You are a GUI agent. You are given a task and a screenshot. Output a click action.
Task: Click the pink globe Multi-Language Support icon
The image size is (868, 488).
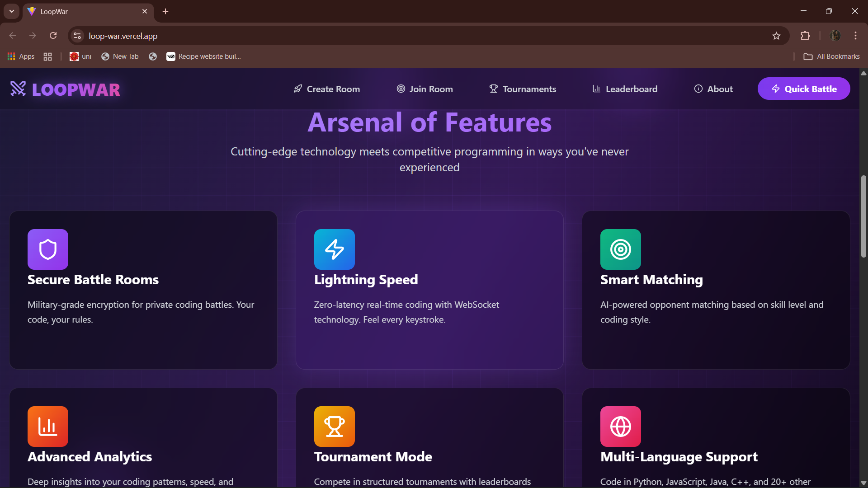[621, 427]
